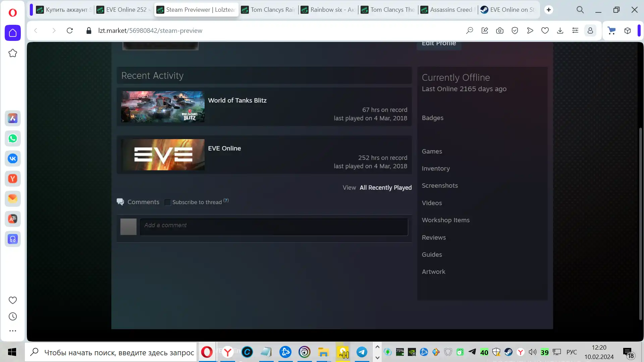The height and width of the screenshot is (362, 644).
Task: Open Screenshots link
Action: [440, 186]
